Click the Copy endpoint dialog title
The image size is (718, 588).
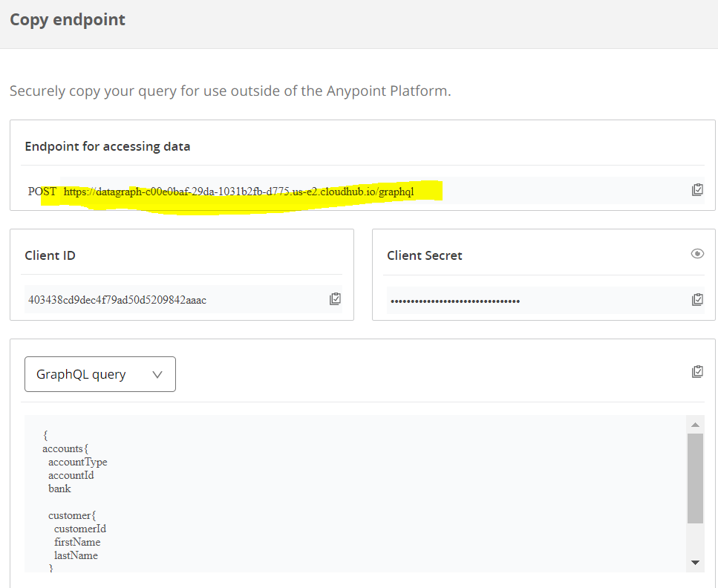(68, 20)
